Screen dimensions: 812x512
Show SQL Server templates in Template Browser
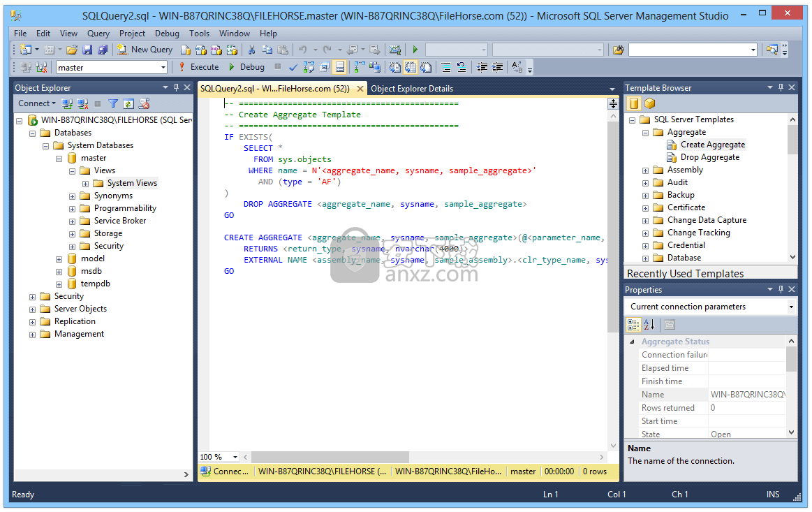tap(634, 103)
